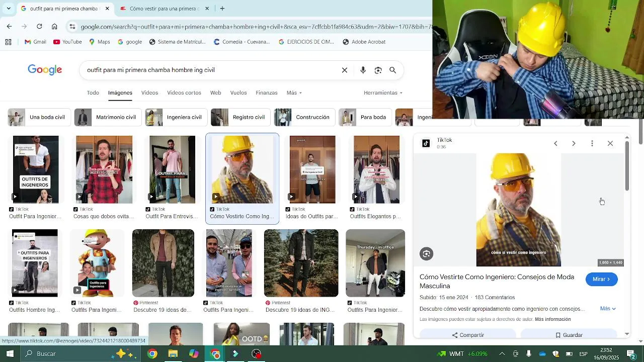Search inside image with Lens button
The height and width of the screenshot is (362, 644).
click(427, 254)
